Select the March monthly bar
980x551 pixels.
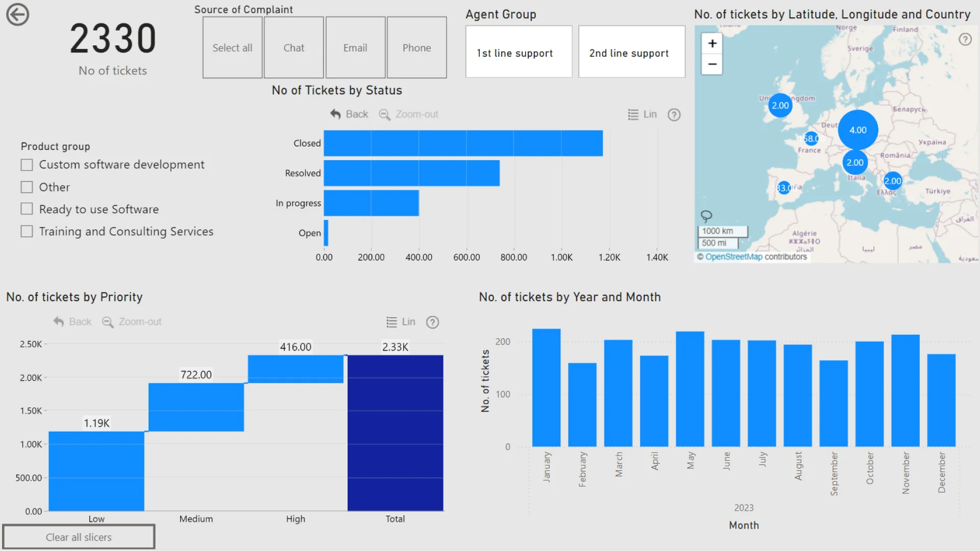click(618, 393)
